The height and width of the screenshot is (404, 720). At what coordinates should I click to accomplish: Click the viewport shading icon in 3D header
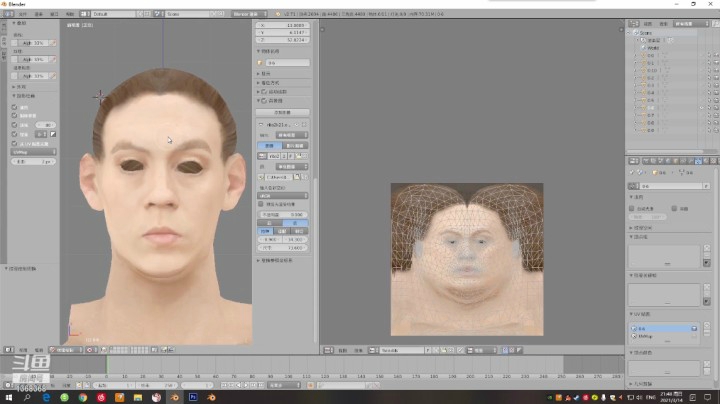click(91, 350)
